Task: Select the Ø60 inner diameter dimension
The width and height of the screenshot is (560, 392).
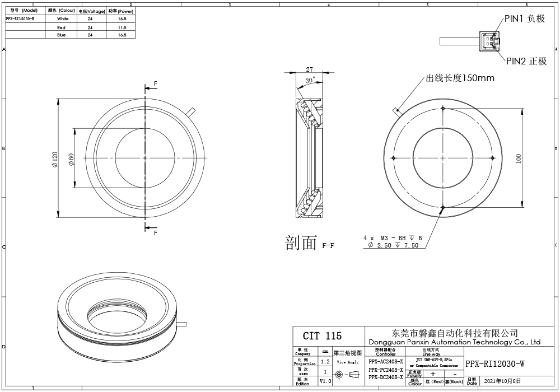Action: point(71,159)
